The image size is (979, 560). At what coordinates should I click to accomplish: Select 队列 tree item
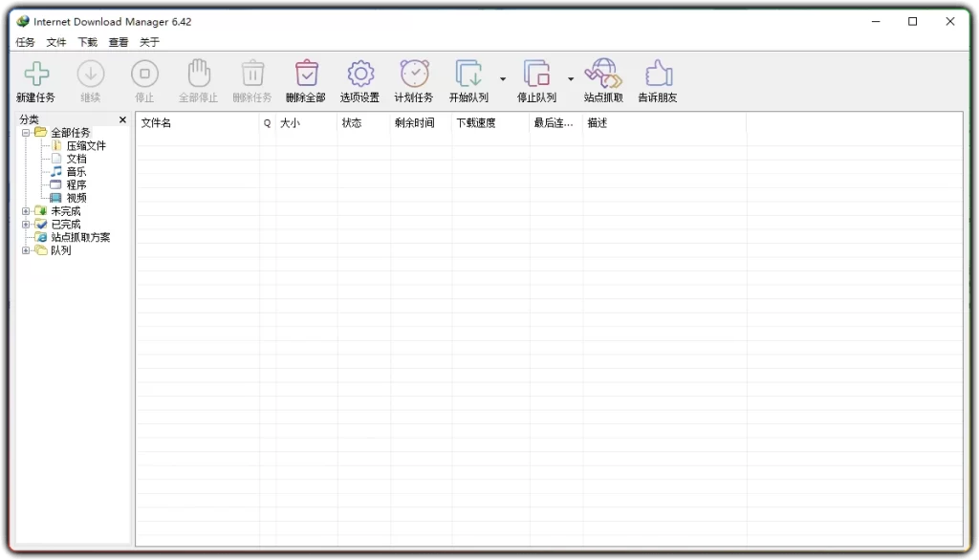pyautogui.click(x=60, y=251)
